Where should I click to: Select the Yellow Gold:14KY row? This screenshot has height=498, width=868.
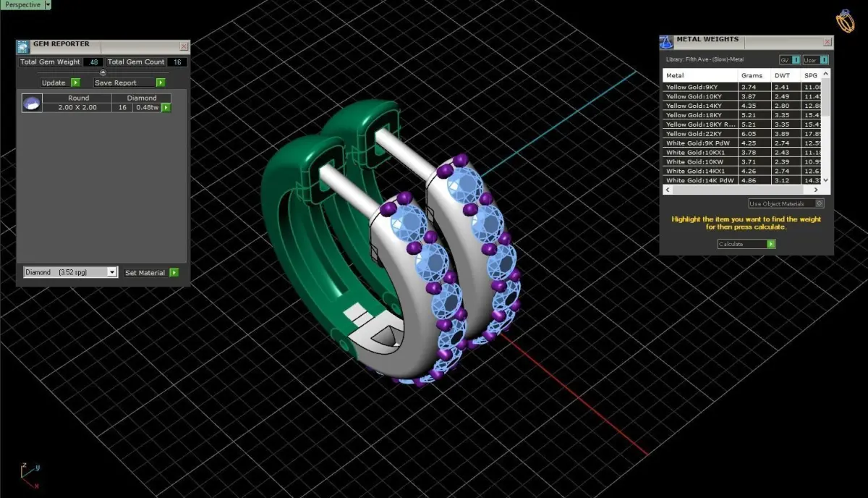point(742,106)
